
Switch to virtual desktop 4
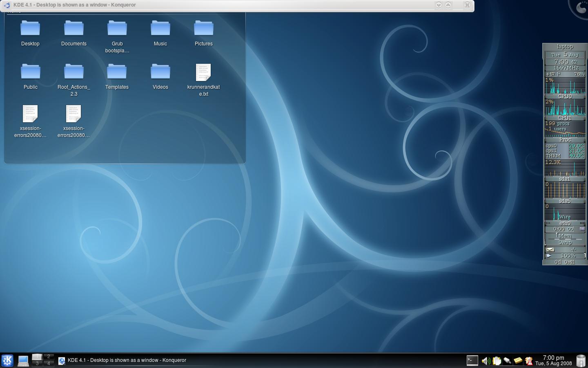[x=49, y=364]
